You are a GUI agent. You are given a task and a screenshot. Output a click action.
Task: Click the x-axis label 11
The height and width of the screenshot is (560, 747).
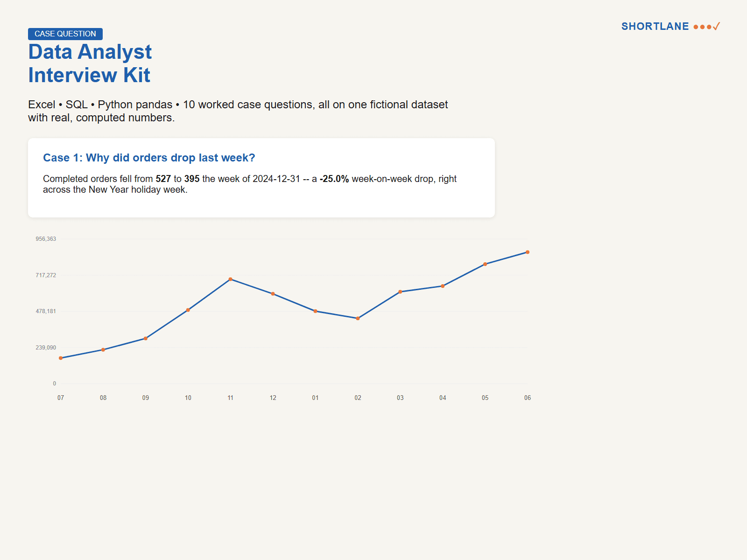[231, 398]
